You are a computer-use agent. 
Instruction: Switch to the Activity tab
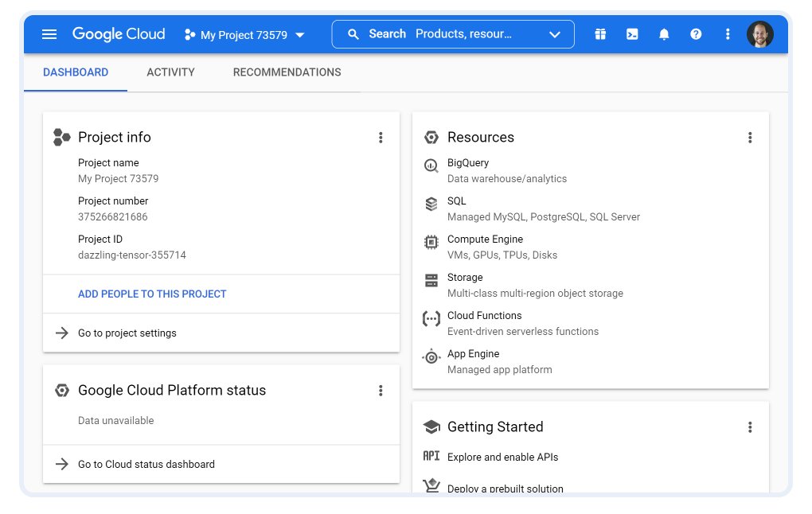[171, 72]
